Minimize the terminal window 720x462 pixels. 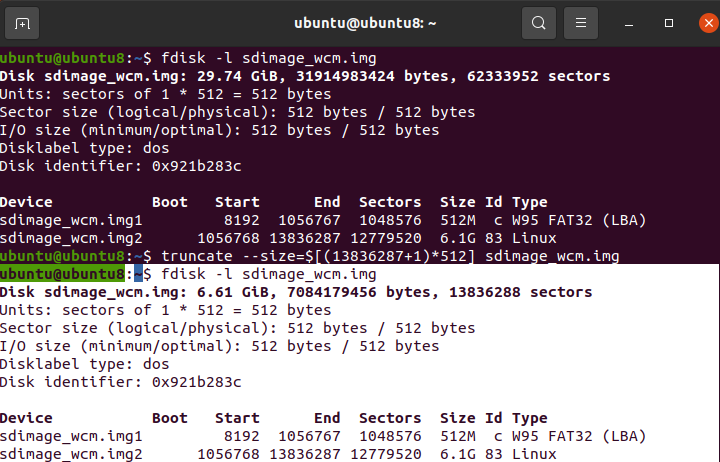point(629,23)
